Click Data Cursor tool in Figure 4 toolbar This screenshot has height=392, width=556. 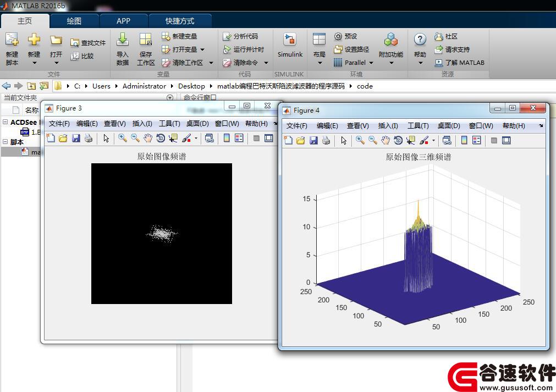411,140
